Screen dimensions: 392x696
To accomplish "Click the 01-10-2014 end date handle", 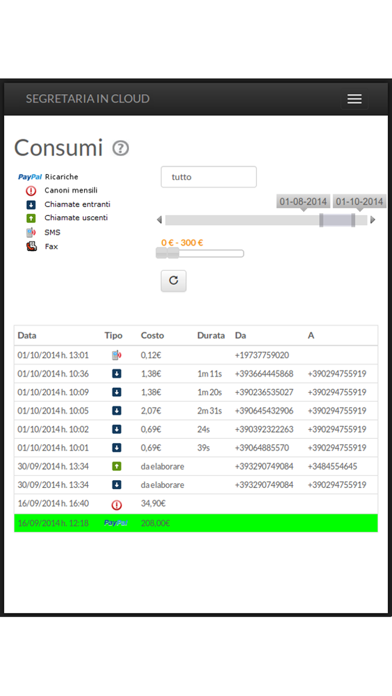I will [353, 220].
